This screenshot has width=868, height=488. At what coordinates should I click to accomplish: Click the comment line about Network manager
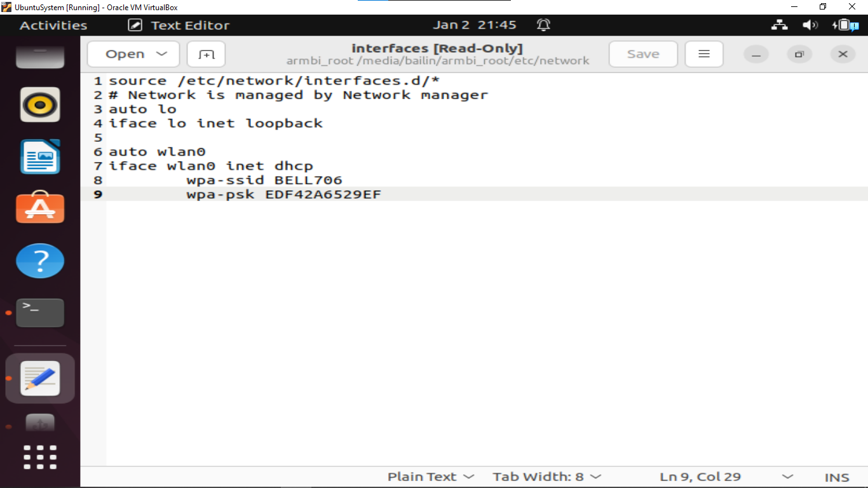point(299,95)
